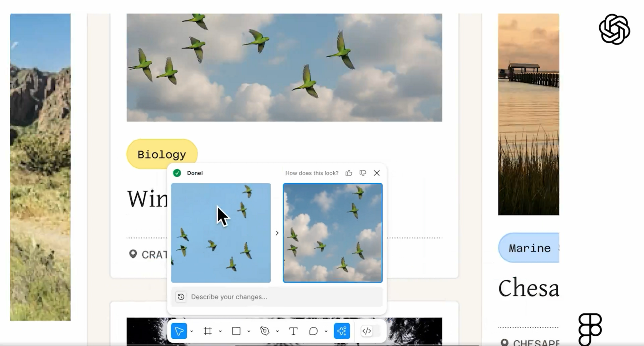644x346 pixels.
Task: Open the Move tool dropdown arrow
Action: click(x=192, y=331)
